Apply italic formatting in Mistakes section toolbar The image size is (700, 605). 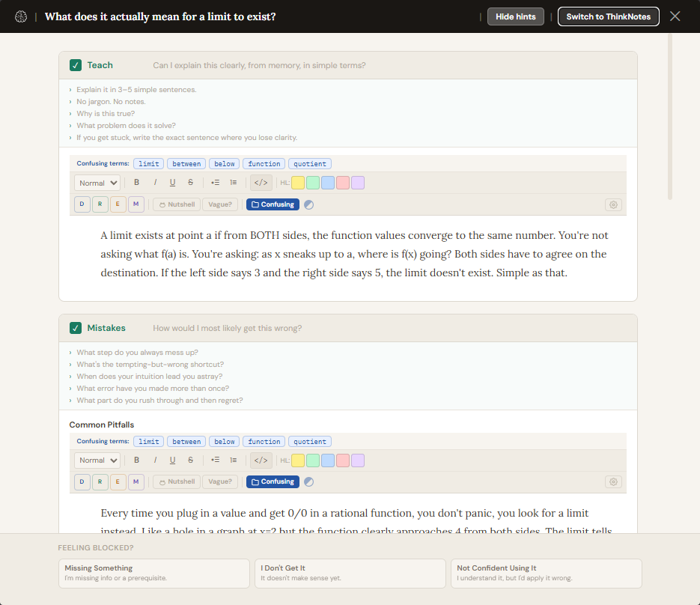(x=155, y=460)
